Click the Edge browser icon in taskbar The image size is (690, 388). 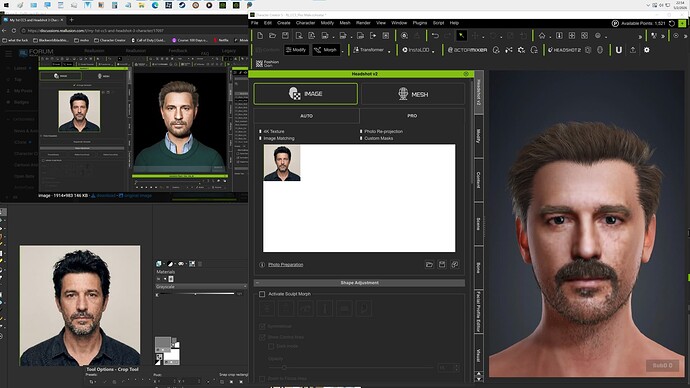click(x=155, y=5)
